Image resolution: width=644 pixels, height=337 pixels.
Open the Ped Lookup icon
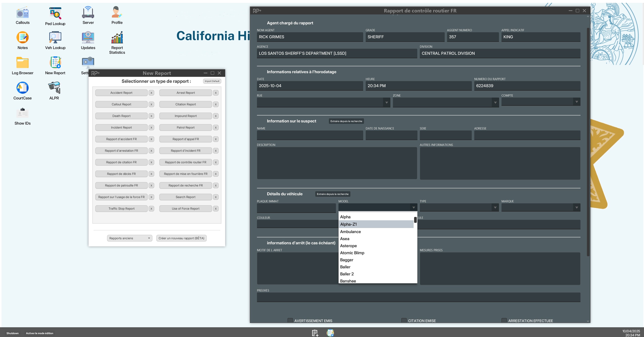pyautogui.click(x=55, y=13)
